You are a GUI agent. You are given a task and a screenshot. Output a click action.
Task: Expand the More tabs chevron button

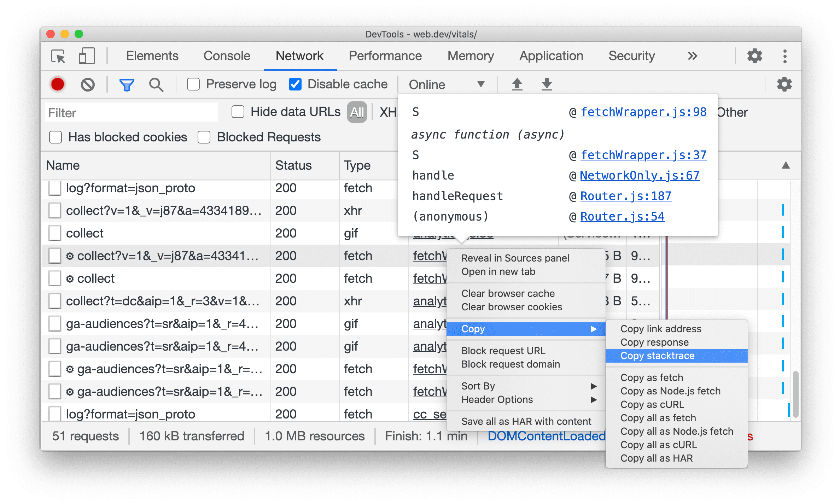point(694,57)
